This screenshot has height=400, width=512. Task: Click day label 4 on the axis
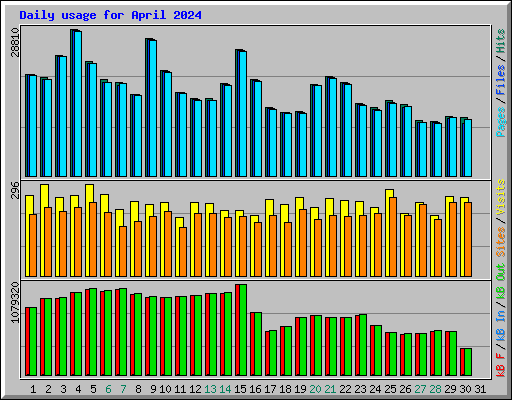pyautogui.click(x=78, y=389)
